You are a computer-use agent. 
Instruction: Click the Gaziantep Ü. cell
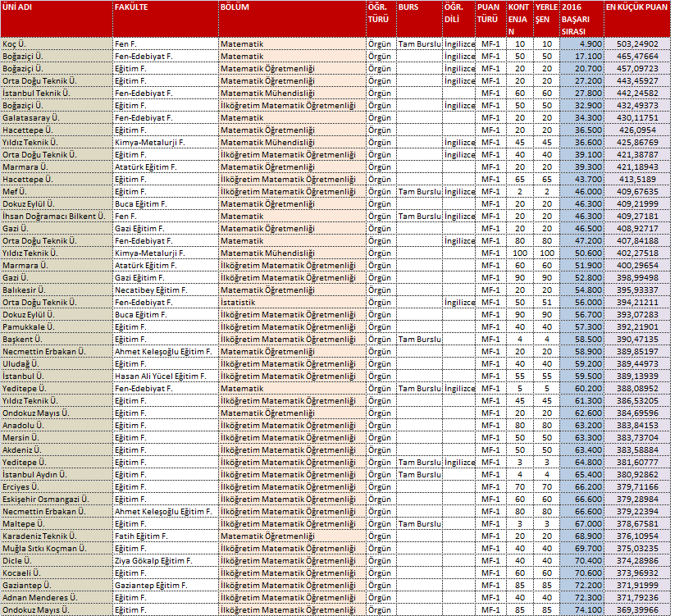click(57, 585)
